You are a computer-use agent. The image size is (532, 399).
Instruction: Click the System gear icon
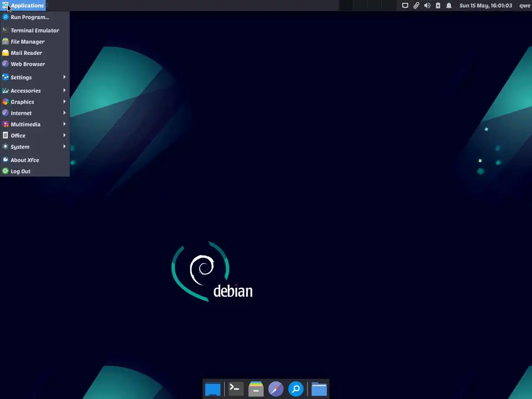(5, 147)
